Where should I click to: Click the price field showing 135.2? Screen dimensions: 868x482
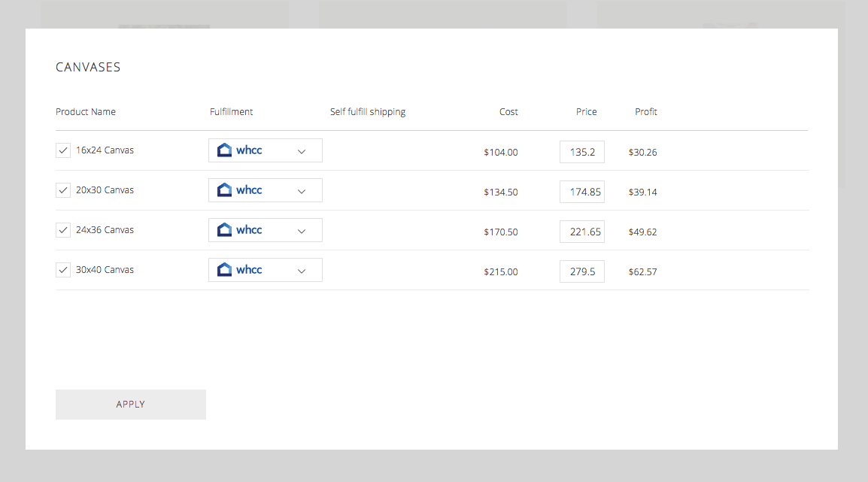click(x=582, y=152)
